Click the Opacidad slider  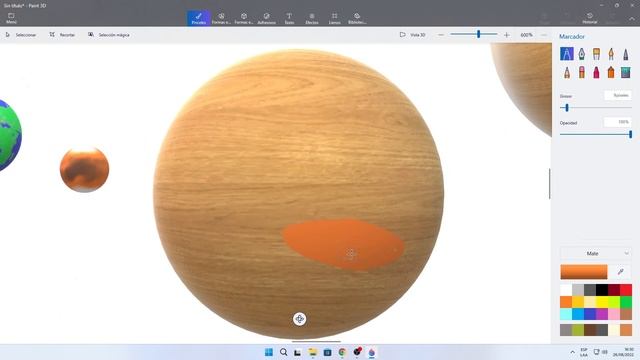pos(596,134)
